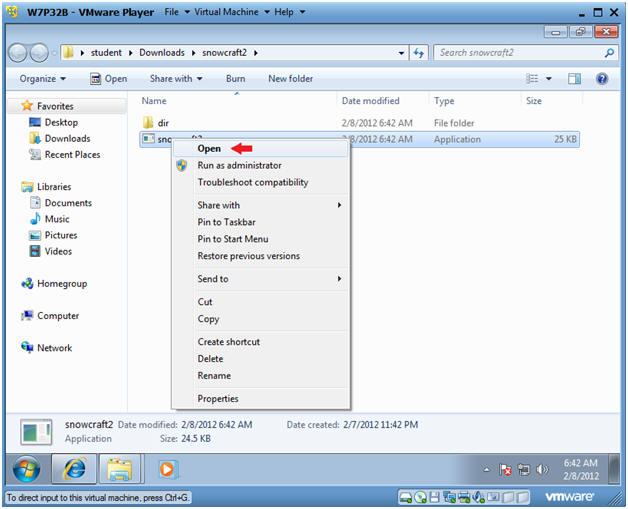The width and height of the screenshot is (628, 509).
Task: Open the Change your view icon
Action: coord(532,78)
